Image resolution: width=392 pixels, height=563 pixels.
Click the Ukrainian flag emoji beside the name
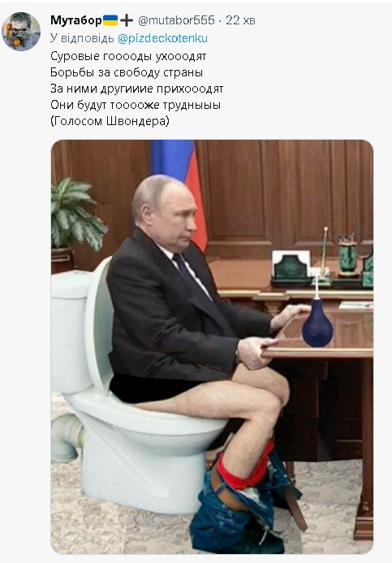tap(110, 20)
